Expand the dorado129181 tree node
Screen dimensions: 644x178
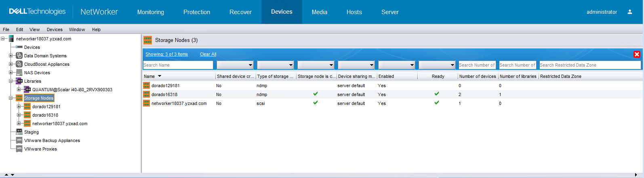tap(19, 107)
